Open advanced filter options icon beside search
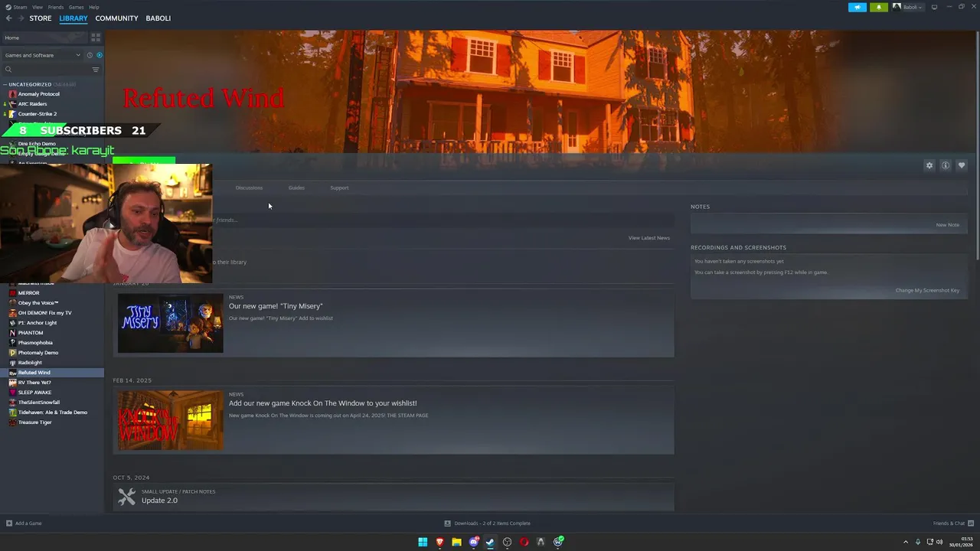Image resolution: width=980 pixels, height=551 pixels. pos(96,70)
